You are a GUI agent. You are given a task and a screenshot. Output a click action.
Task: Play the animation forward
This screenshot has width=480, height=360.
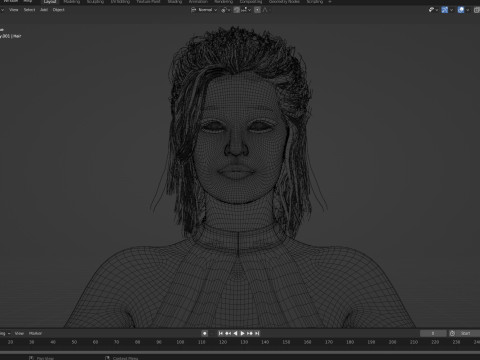point(242,333)
